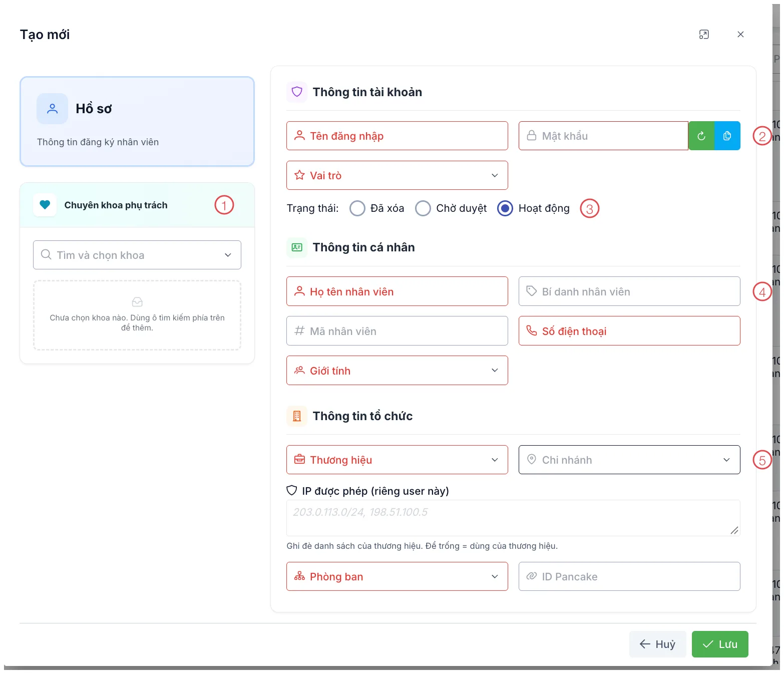Viewport: 784px width, 674px height.
Task: Click the shield icon beside Thông tin tài khoản
Action: (x=297, y=92)
